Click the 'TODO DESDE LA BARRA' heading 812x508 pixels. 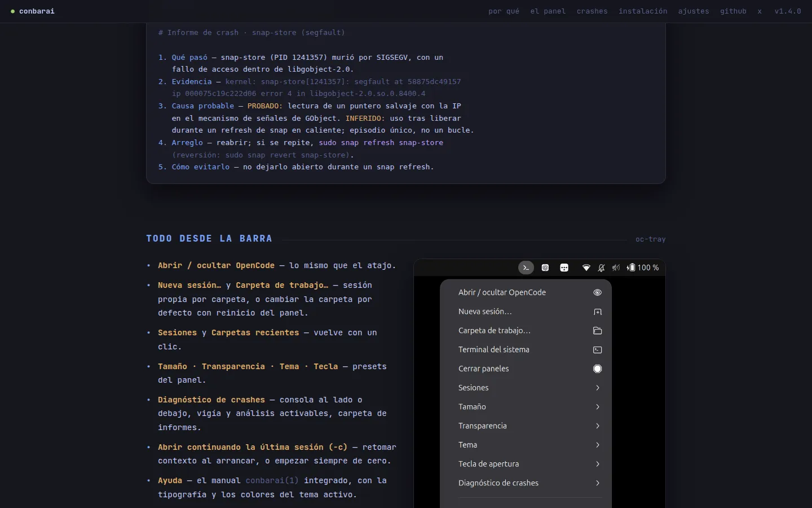(x=209, y=239)
